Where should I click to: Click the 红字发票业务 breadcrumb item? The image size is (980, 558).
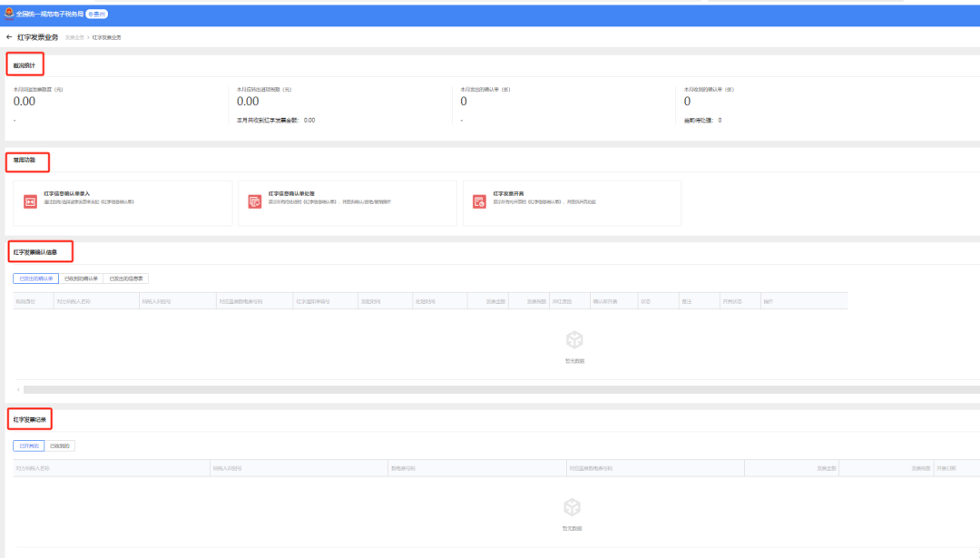(107, 37)
